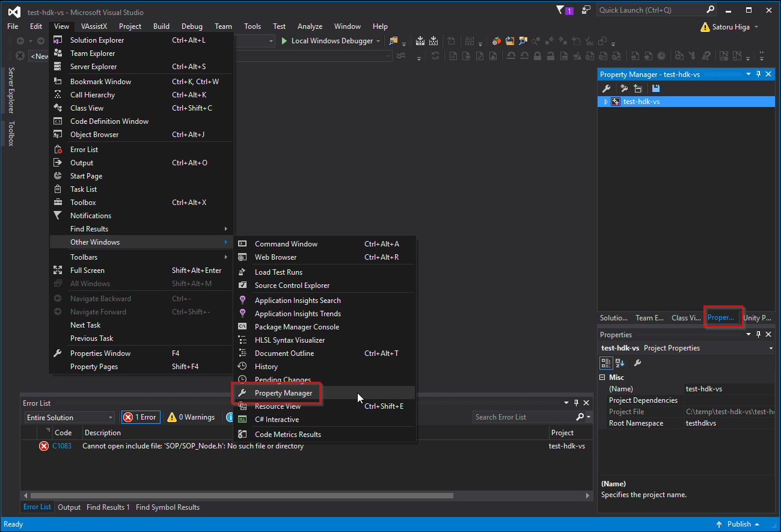Click the feedback flag notification icon
This screenshot has width=781, height=532.
coord(564,10)
